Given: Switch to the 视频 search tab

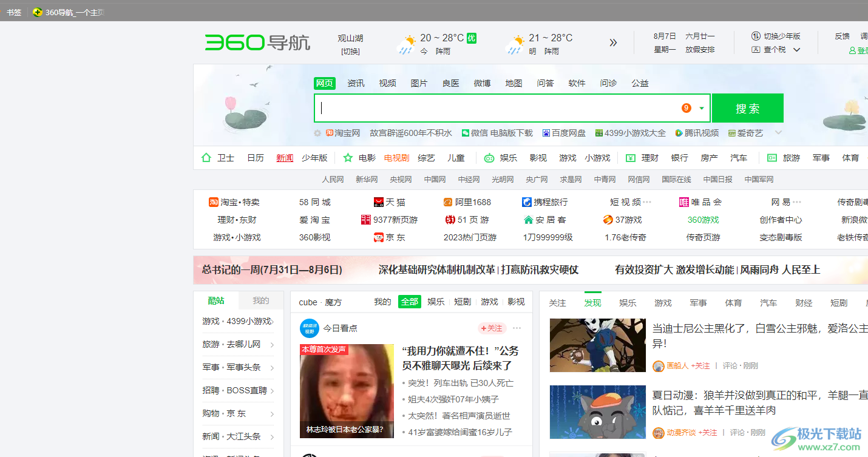Looking at the screenshot, I should coord(387,83).
